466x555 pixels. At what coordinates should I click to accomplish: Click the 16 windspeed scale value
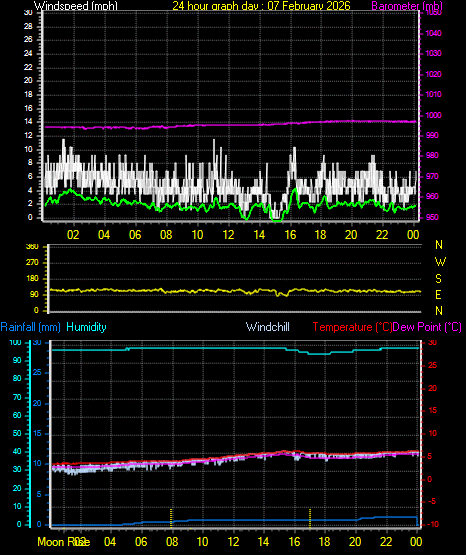coord(28,108)
